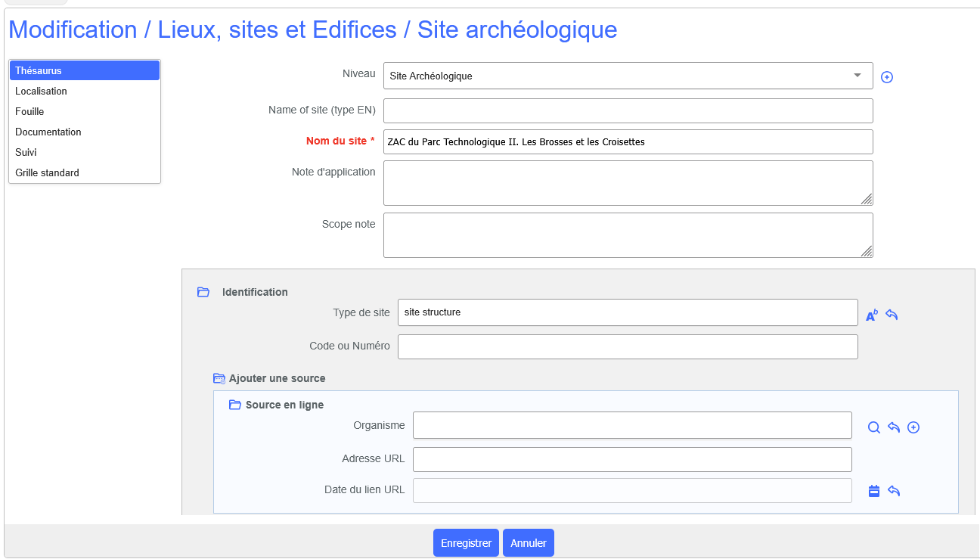
Task: Open the Niveau dropdown
Action: click(x=628, y=76)
